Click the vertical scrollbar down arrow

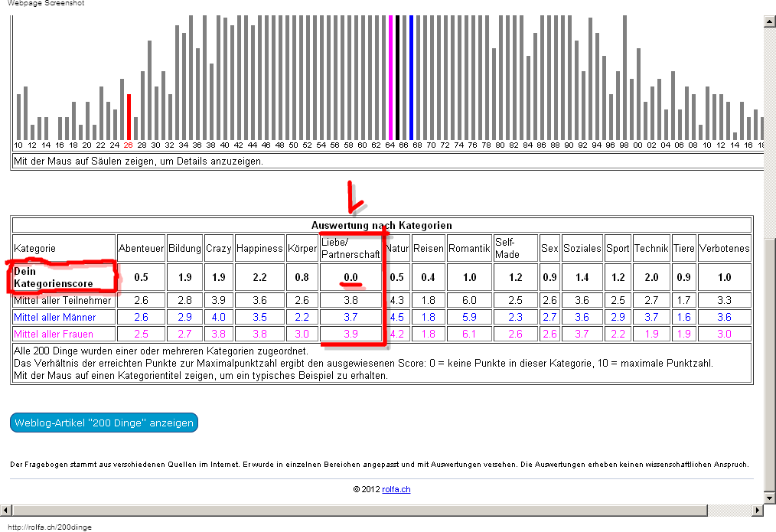770,498
